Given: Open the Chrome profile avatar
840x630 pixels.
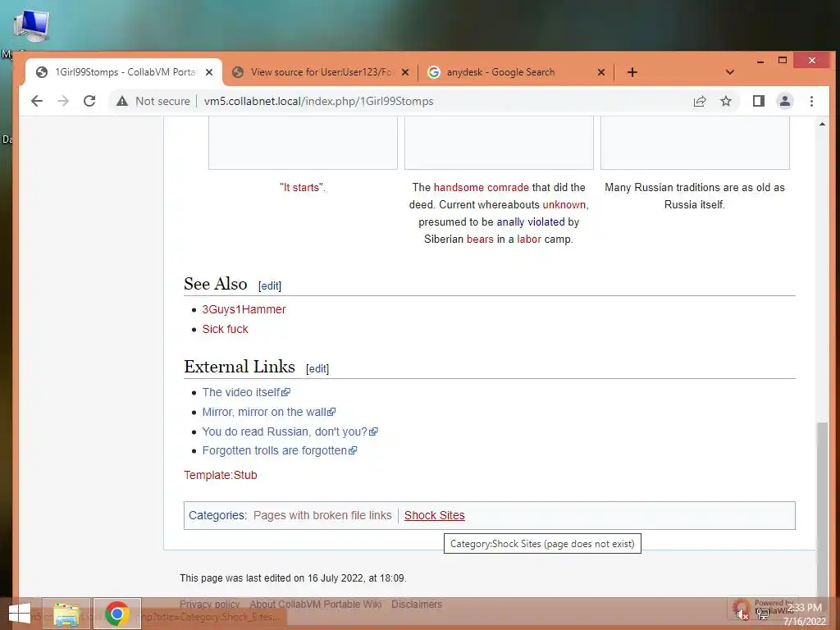Looking at the screenshot, I should click(785, 101).
